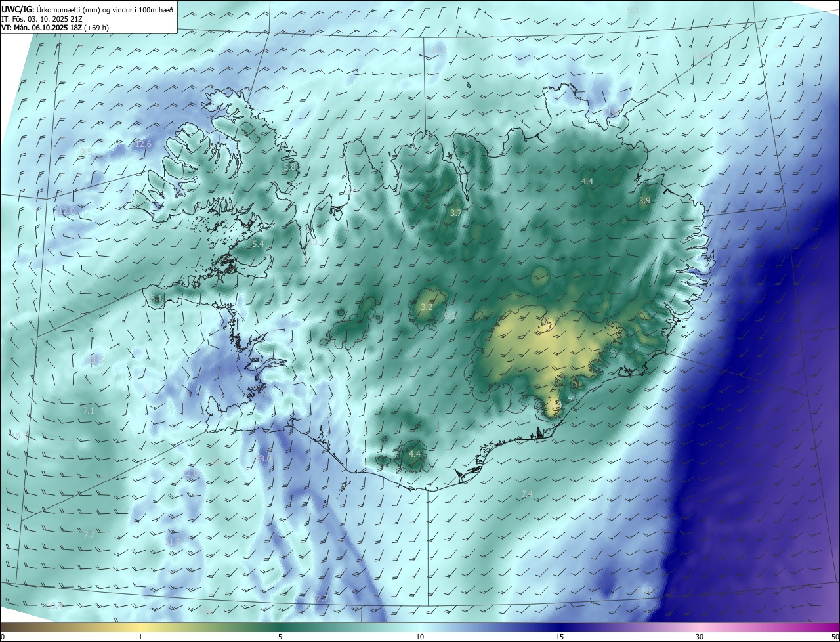Click the 12.6 value label on the map
The image size is (840, 642).
pyautogui.click(x=143, y=144)
